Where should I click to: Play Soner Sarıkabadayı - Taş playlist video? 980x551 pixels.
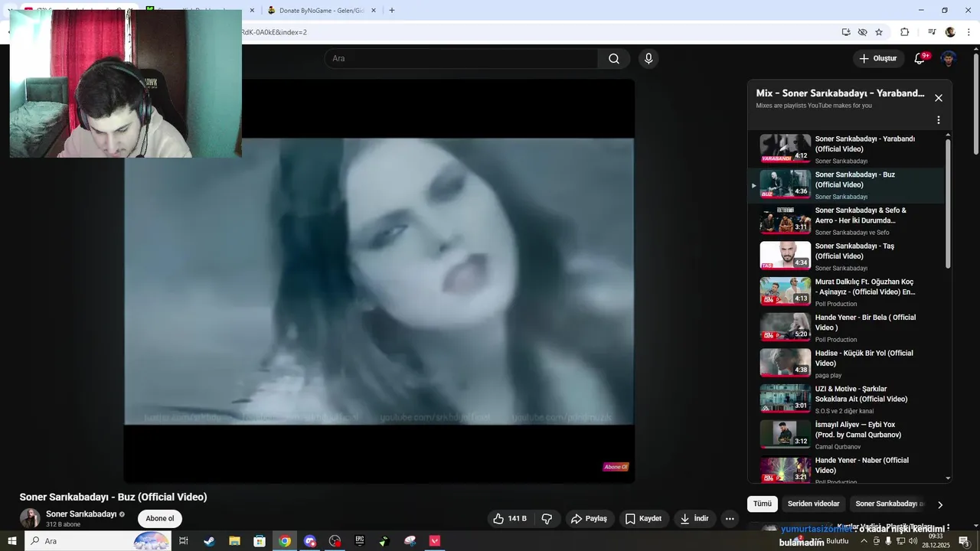click(846, 256)
